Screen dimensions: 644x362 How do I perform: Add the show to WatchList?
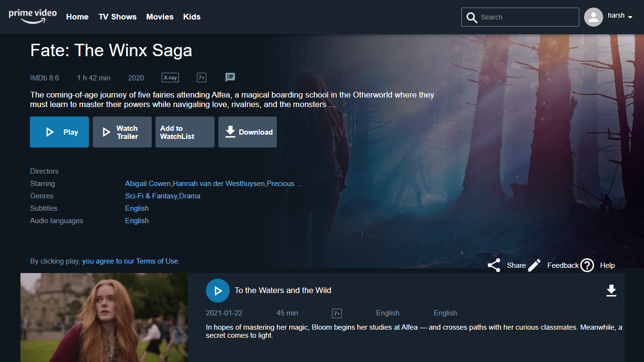click(185, 132)
